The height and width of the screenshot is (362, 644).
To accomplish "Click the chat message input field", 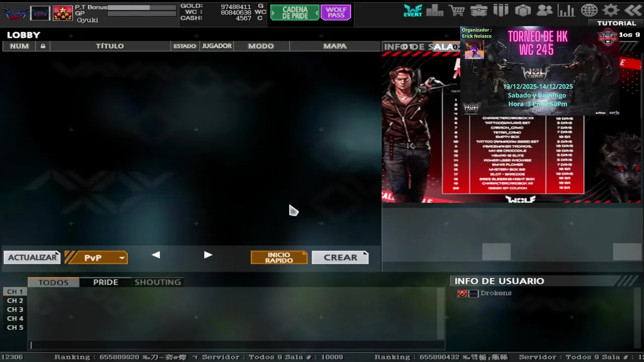I will click(x=236, y=345).
